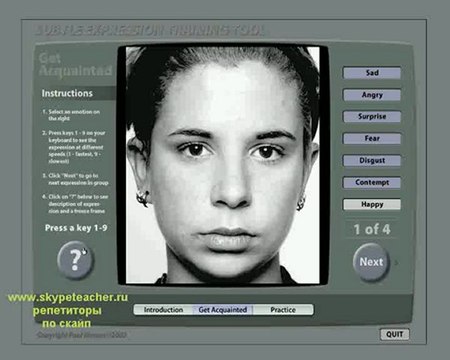Click the '1 of 4' counter text

pos(372,229)
